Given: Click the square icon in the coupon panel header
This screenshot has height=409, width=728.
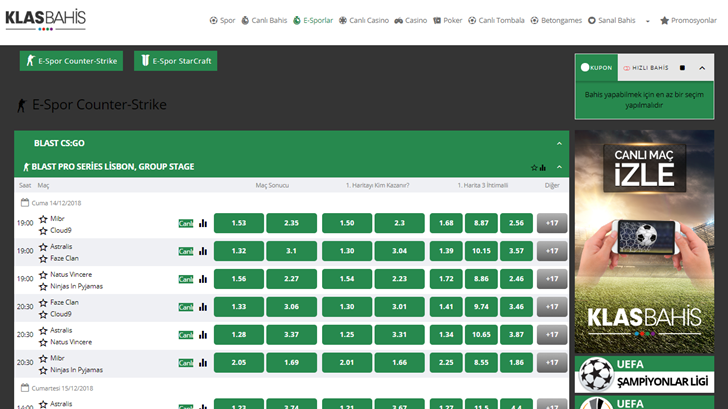Looking at the screenshot, I should point(682,68).
